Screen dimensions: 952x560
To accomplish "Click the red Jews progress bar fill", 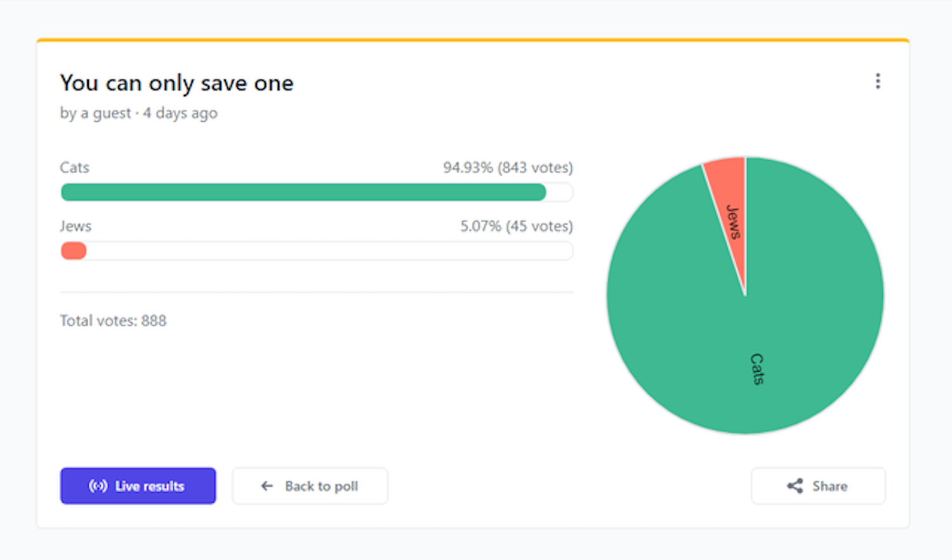I will pos(74,251).
